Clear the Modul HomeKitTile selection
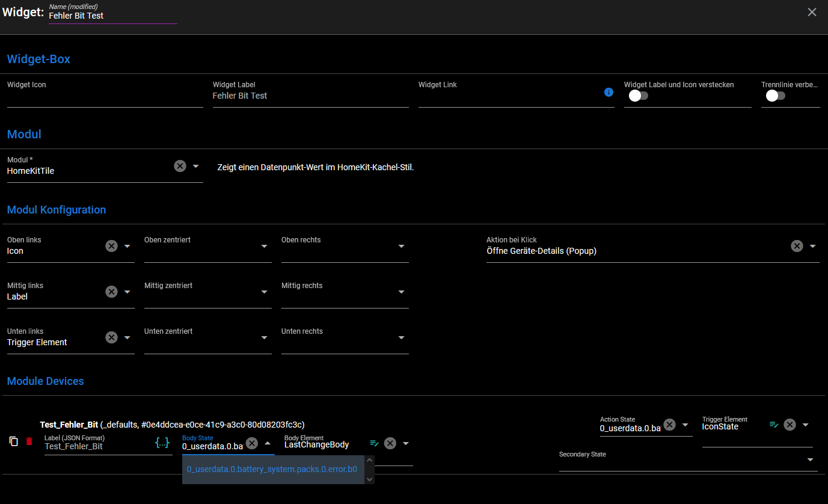This screenshot has height=504, width=828. 180,166
